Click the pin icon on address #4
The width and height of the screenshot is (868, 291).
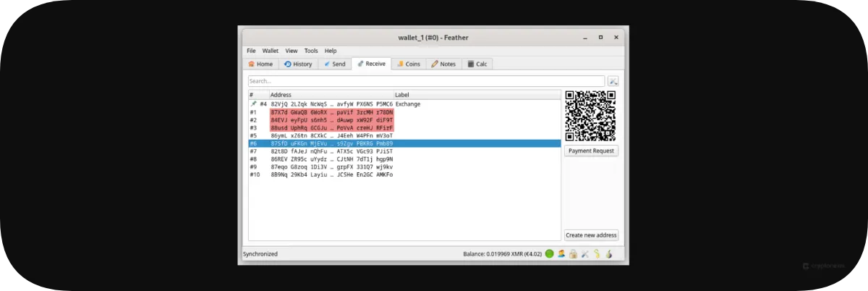pyautogui.click(x=253, y=104)
